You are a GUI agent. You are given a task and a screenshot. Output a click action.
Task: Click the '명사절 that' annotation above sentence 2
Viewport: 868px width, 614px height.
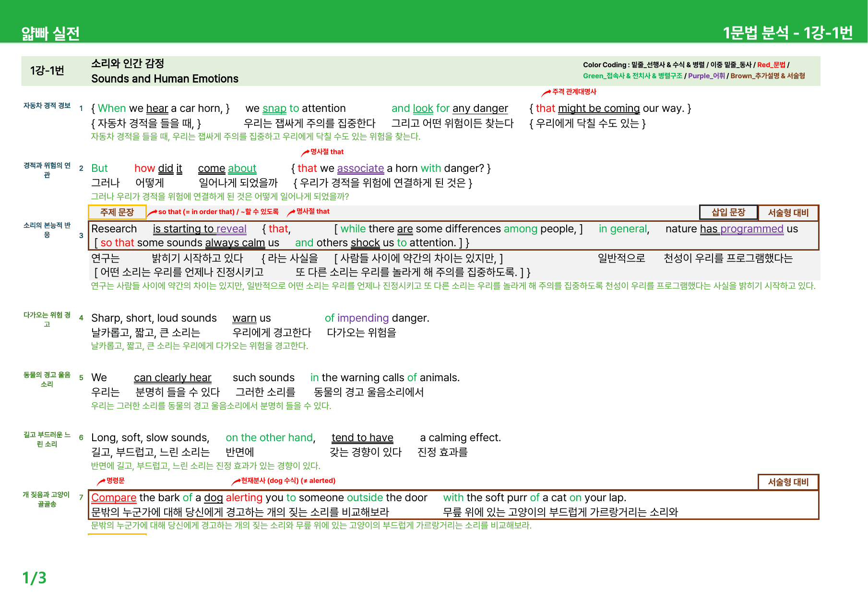click(x=327, y=152)
